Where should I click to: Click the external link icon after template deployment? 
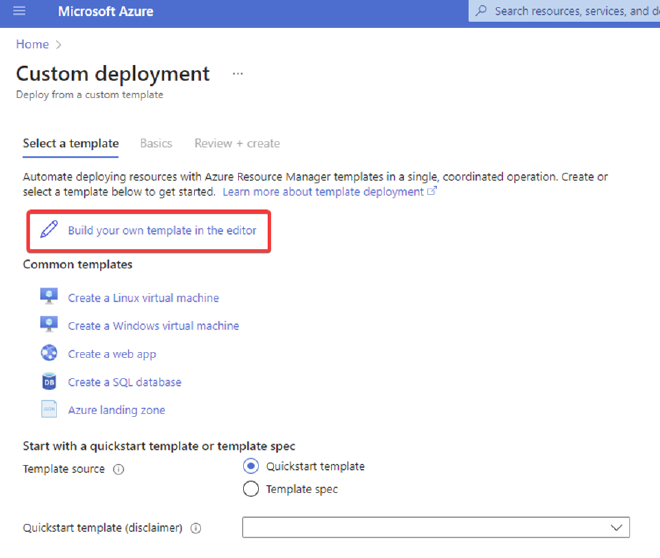[432, 191]
